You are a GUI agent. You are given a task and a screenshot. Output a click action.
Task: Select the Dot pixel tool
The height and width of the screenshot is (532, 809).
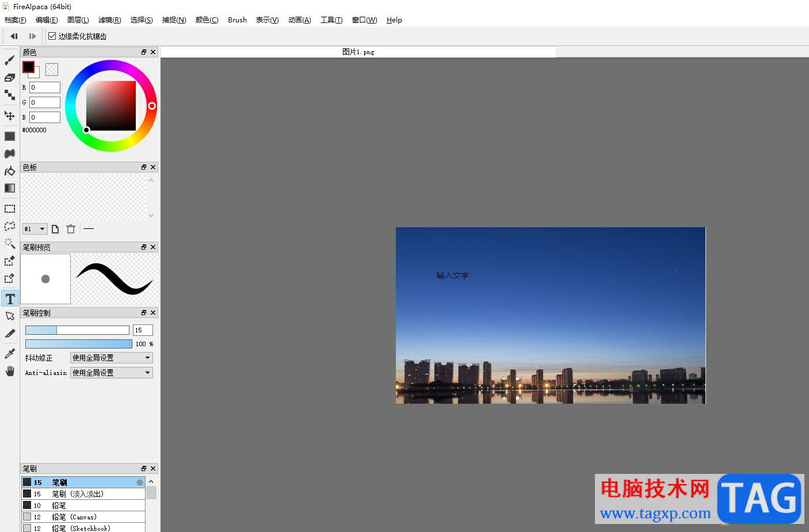click(x=10, y=95)
